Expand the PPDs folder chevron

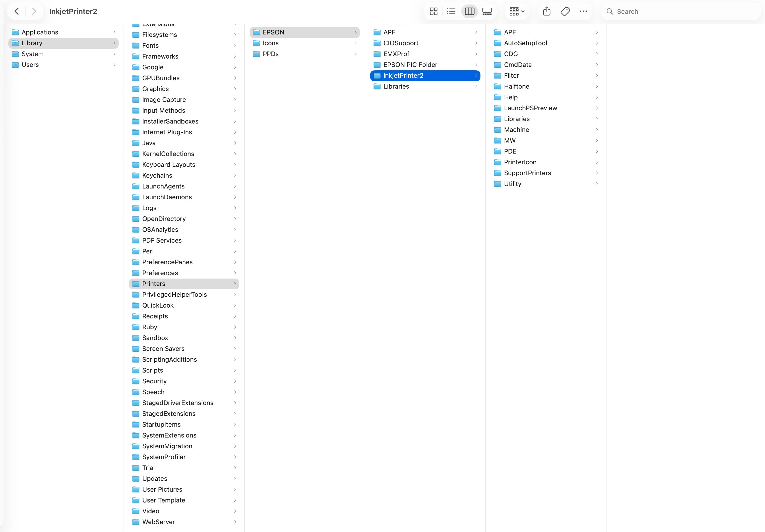[355, 54]
